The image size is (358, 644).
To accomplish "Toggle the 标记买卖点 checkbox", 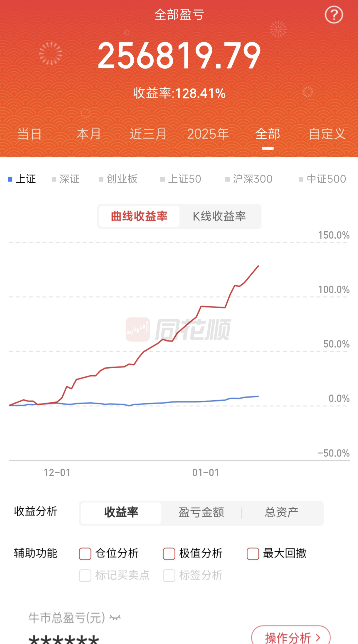I will click(x=85, y=576).
